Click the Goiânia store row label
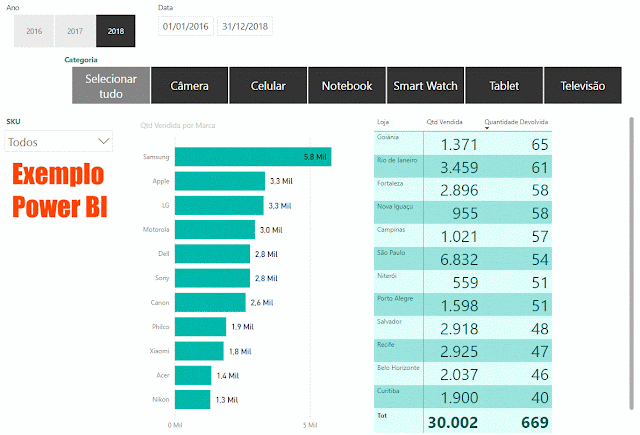Viewport: 640px width, 435px height. point(388,137)
